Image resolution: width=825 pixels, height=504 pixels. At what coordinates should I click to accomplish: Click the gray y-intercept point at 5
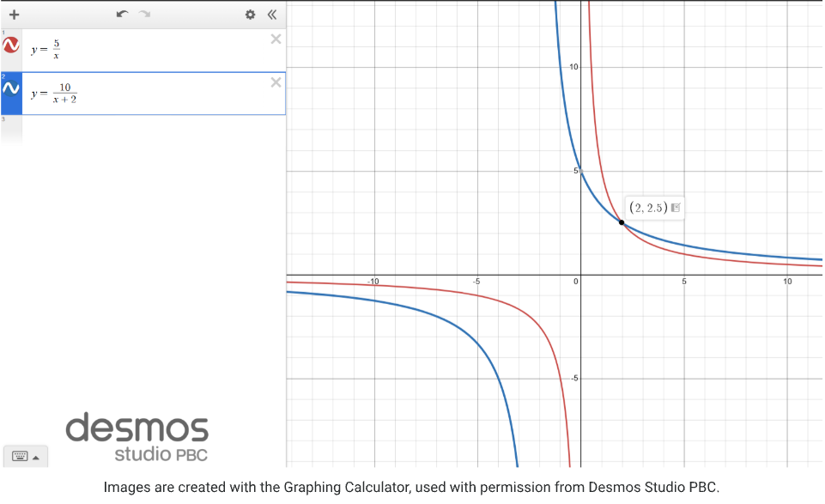point(581,172)
